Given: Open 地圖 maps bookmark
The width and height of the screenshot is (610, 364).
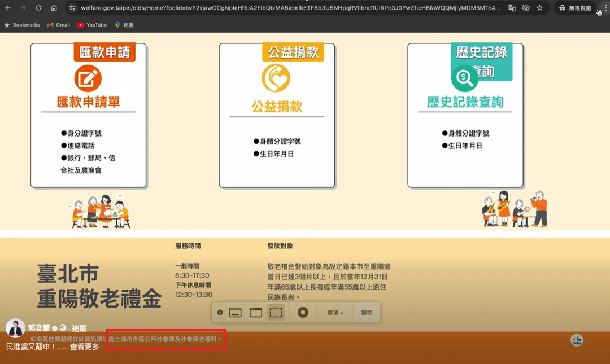Looking at the screenshot, I should [124, 25].
